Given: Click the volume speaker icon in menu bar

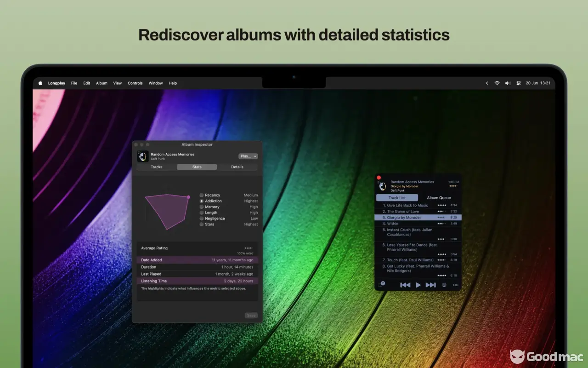Looking at the screenshot, I should pyautogui.click(x=508, y=83).
